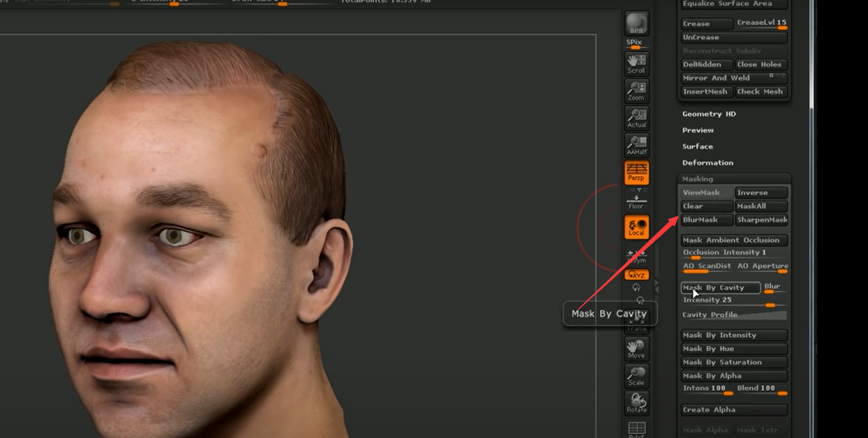Adjust the Intens 100 slider
Viewport: 868px width, 438px height.
(x=707, y=389)
